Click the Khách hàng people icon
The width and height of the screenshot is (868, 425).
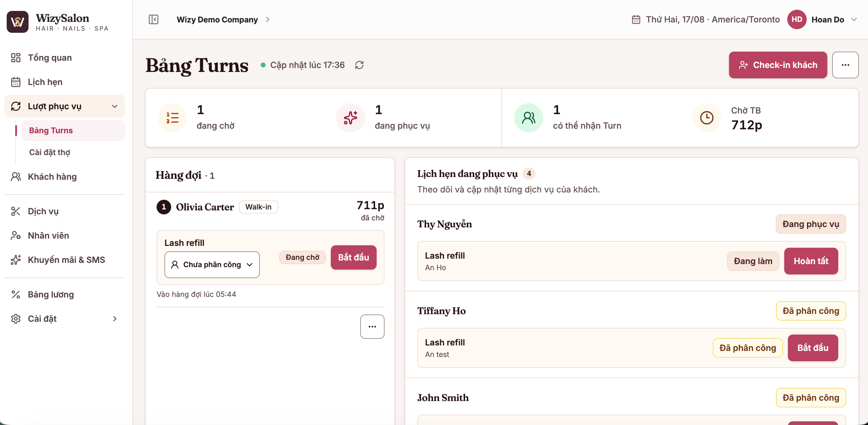pyautogui.click(x=16, y=177)
